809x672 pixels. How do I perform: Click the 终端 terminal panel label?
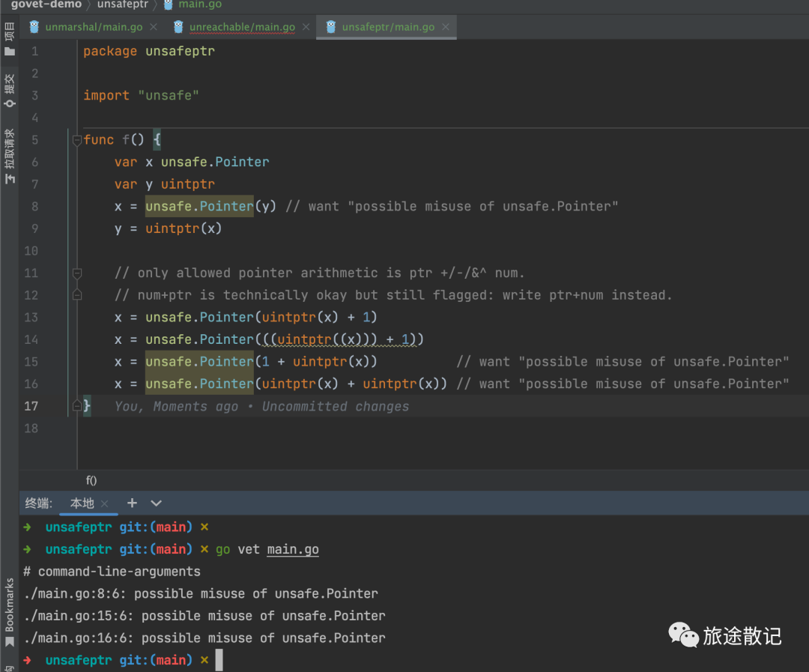point(39,503)
